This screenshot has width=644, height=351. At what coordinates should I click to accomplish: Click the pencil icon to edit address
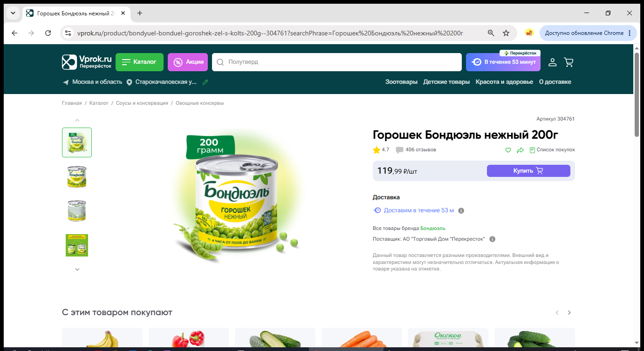[x=206, y=82]
